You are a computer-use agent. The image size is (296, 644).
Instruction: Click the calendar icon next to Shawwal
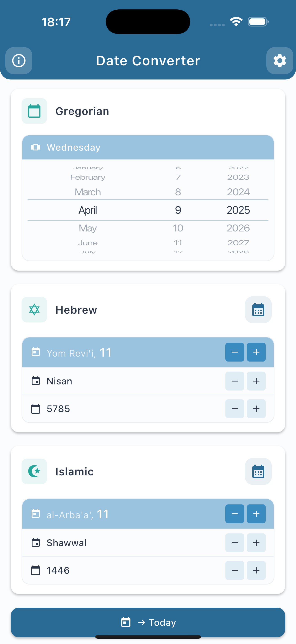pos(36,543)
